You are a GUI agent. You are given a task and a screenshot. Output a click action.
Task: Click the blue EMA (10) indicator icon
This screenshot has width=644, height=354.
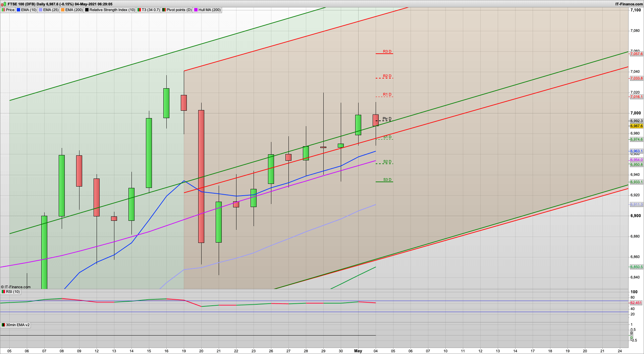tap(18, 10)
